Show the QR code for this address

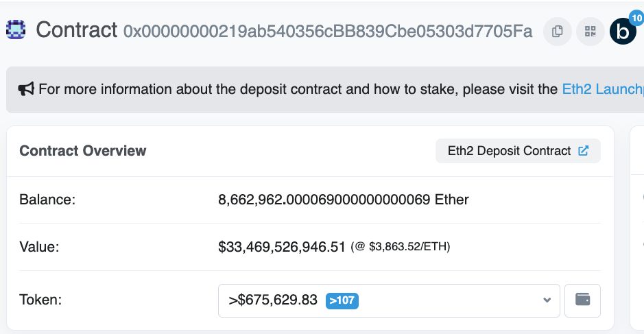(x=591, y=32)
